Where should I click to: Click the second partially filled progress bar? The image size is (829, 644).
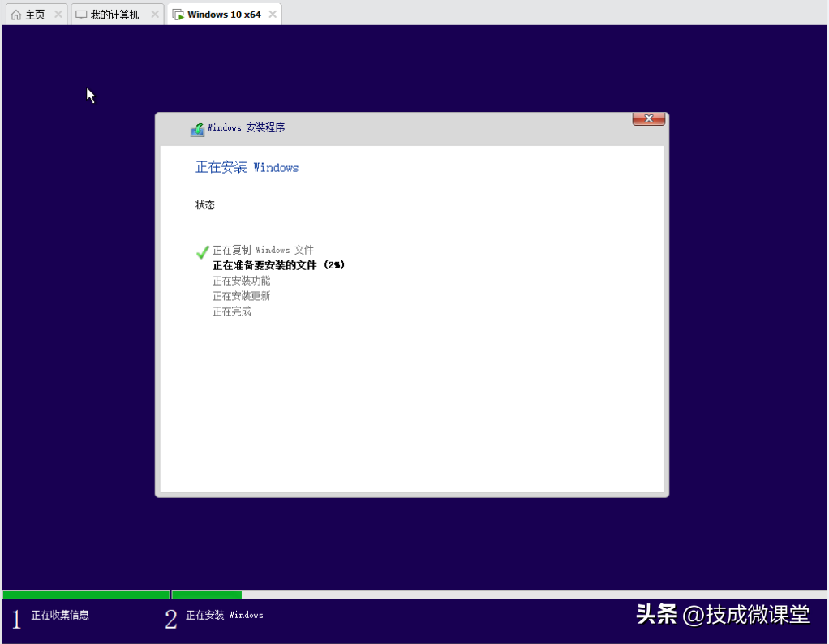pos(207,595)
